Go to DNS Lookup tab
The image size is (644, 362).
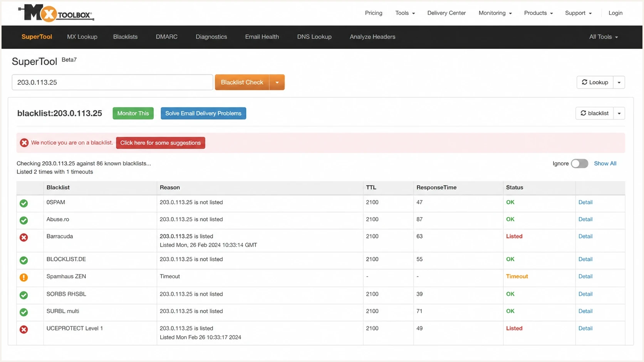(x=314, y=37)
